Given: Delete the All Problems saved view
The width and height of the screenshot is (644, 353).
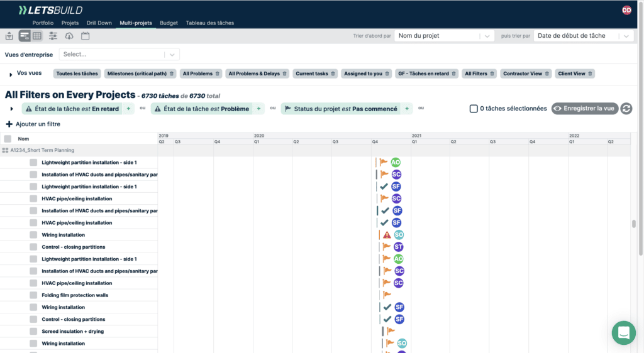Looking at the screenshot, I should pyautogui.click(x=218, y=73).
